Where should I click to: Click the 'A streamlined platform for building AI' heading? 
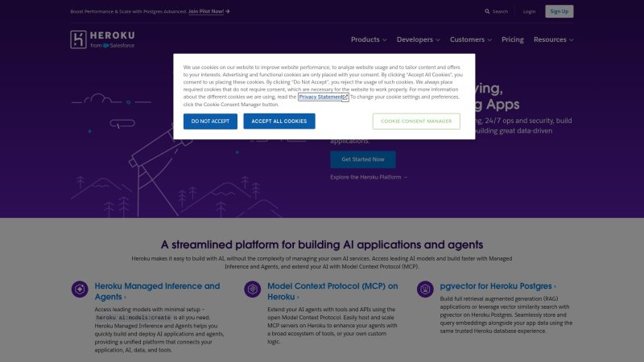click(321, 245)
